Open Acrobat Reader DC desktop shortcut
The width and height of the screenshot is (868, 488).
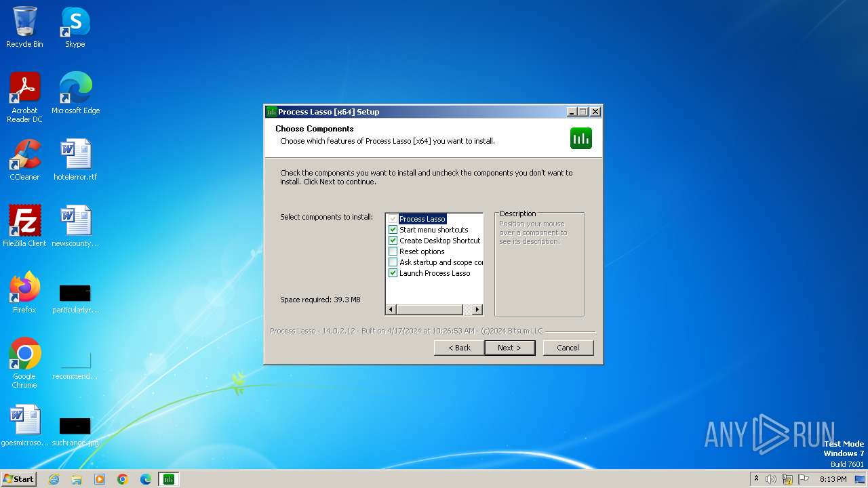(24, 97)
